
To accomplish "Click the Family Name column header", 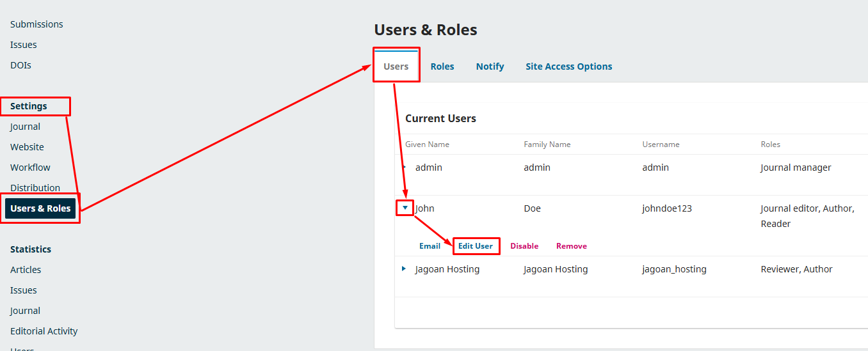I will pos(547,144).
